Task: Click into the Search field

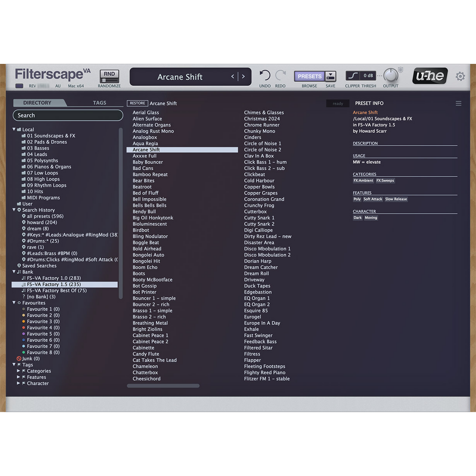Action: 68,115
